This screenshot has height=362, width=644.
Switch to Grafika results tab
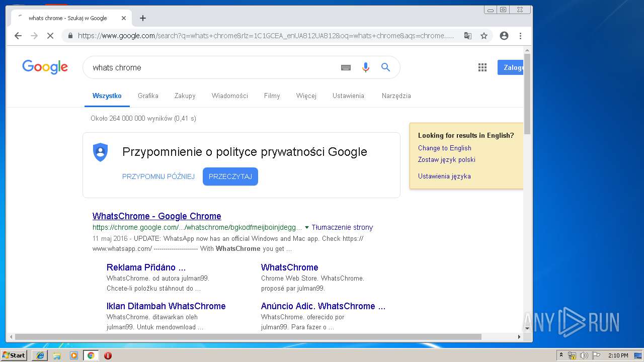pos(148,96)
